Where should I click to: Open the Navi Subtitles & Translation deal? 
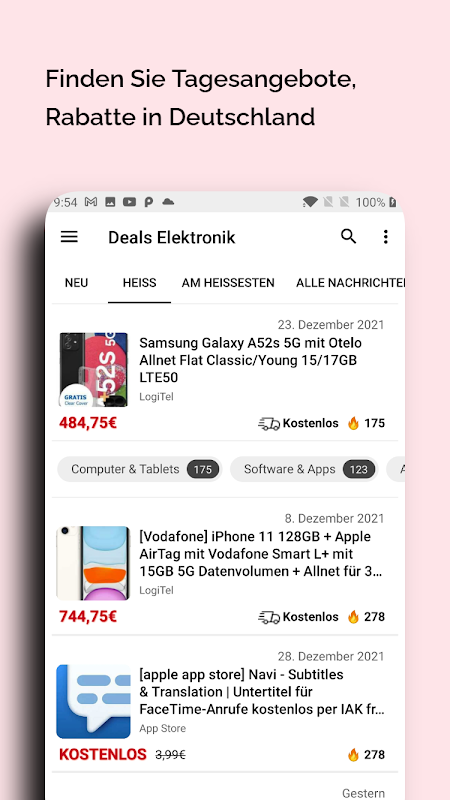(262, 692)
